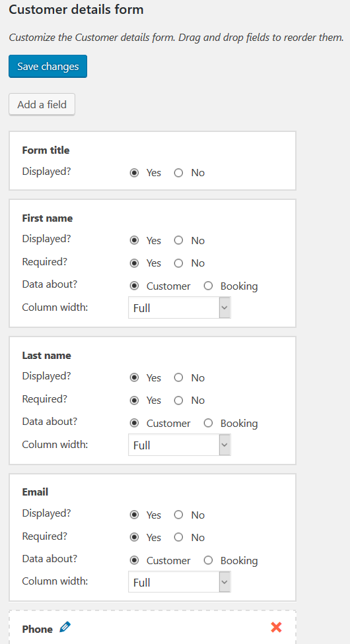Set First name Displayed to Yes
Screen dimensions: 350x644
134,240
